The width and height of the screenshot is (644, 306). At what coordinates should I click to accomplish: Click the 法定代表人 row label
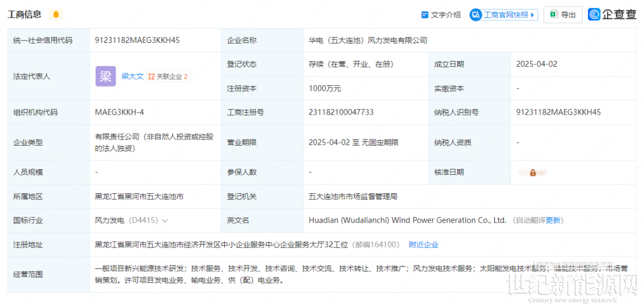pyautogui.click(x=32, y=77)
